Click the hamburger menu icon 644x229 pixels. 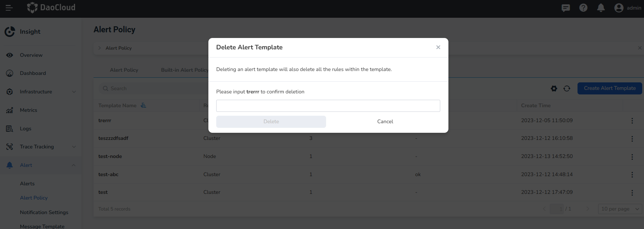[x=9, y=8]
